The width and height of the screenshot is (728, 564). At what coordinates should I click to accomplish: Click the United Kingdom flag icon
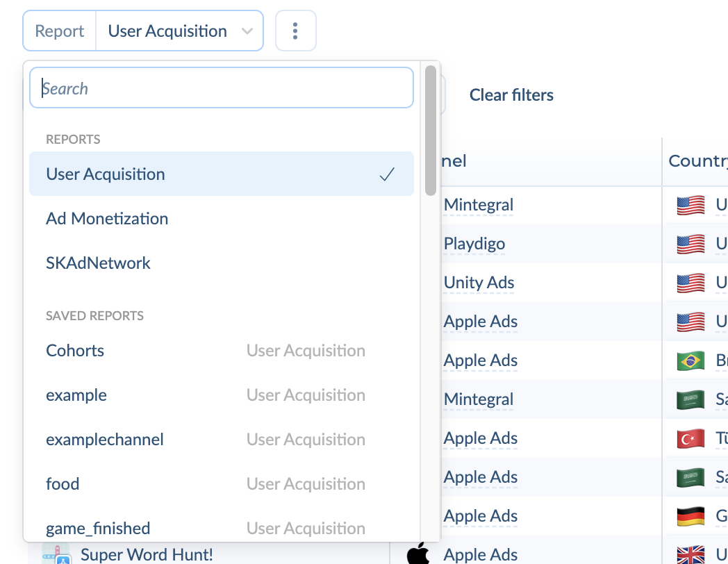point(690,555)
